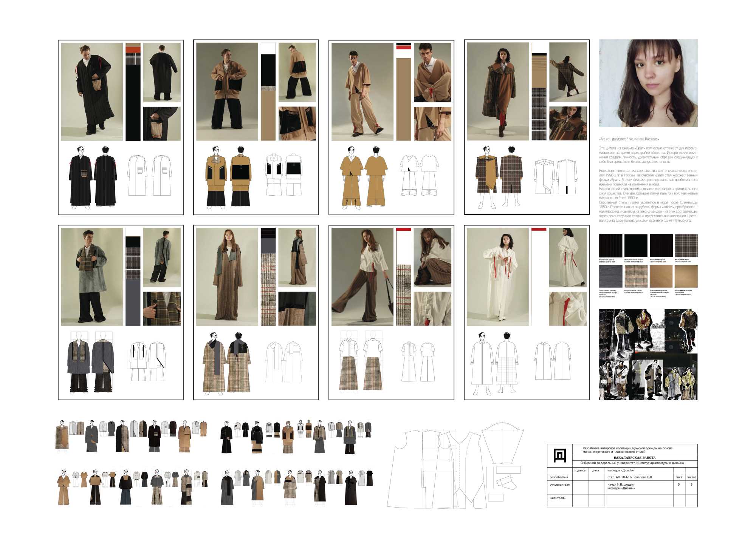Click the pocket detail close-up photo in first panel
The image size is (756, 534).
[x=162, y=123]
